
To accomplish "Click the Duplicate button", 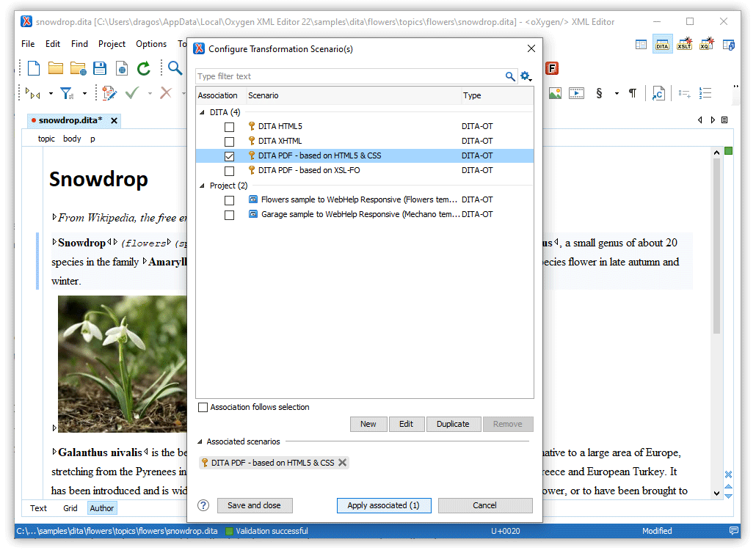I will (x=453, y=424).
